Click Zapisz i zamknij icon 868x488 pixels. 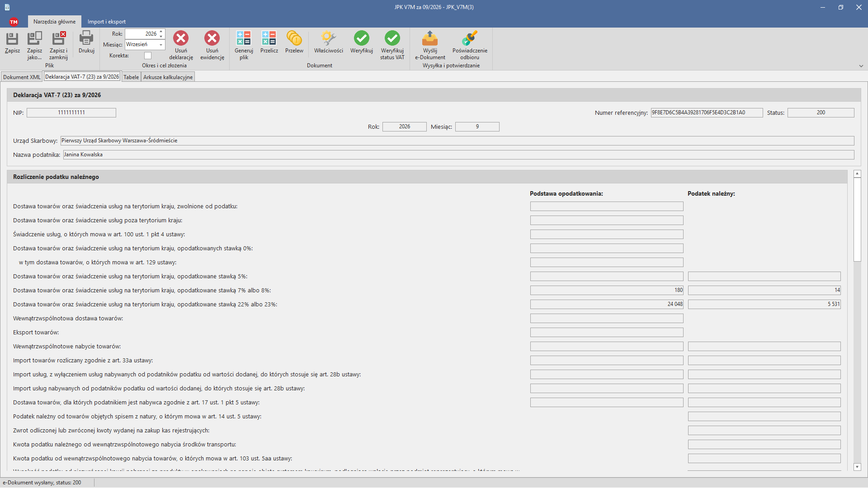click(x=58, y=38)
